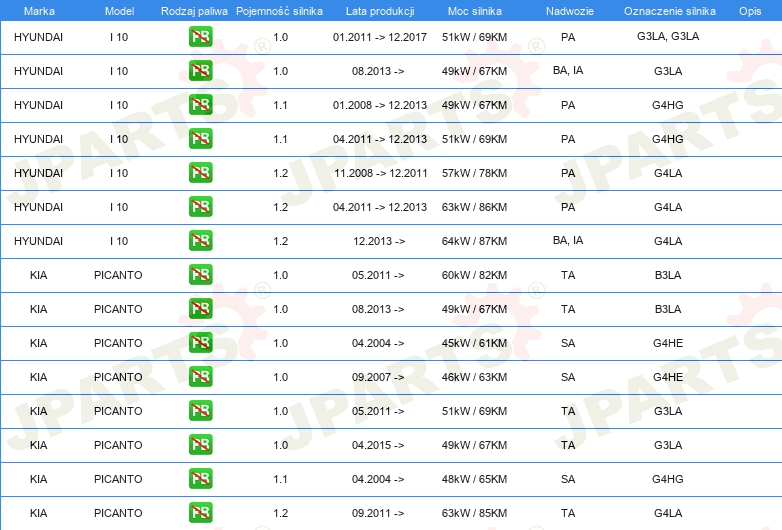Click the G4HE engine code in the 46kW / 63KM row
Screen dimensions: 782x530
pyautogui.click(x=668, y=377)
